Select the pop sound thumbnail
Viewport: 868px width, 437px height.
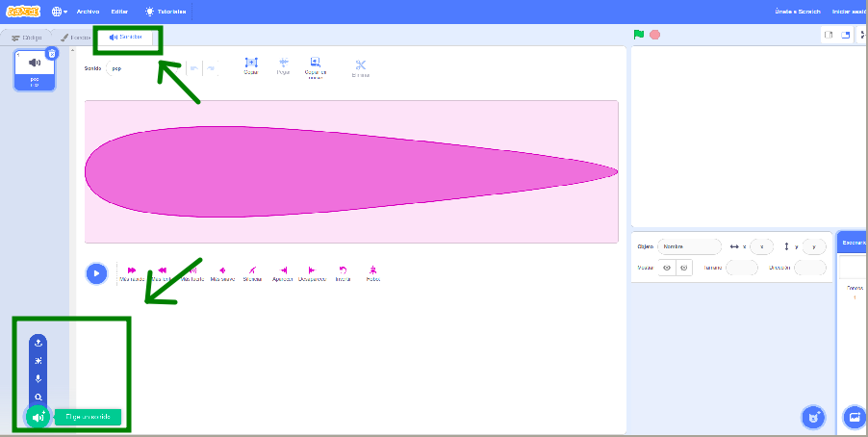(35, 70)
